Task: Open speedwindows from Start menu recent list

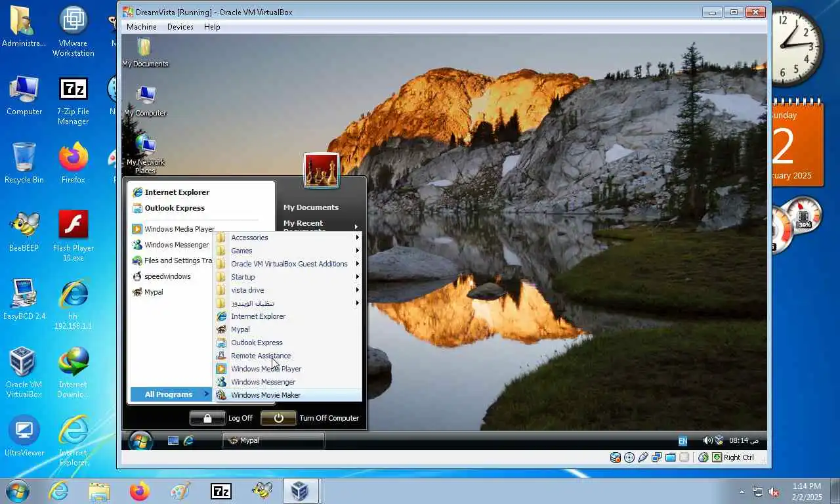Action: pos(171,276)
